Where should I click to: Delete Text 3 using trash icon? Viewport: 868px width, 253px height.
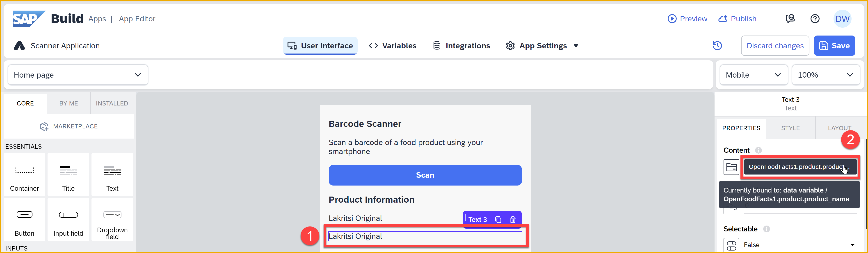tap(512, 220)
